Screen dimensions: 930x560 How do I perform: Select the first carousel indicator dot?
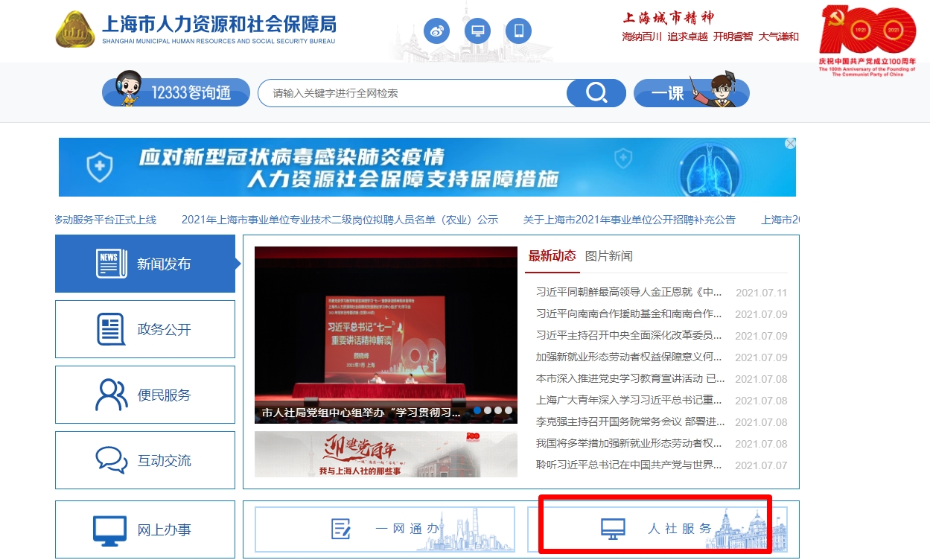(477, 410)
